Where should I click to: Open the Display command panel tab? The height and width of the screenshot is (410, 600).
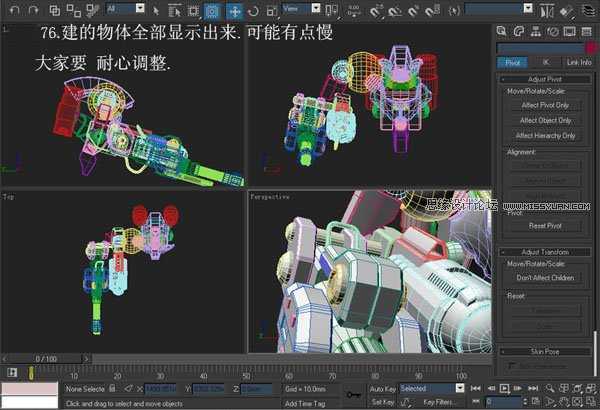[569, 31]
